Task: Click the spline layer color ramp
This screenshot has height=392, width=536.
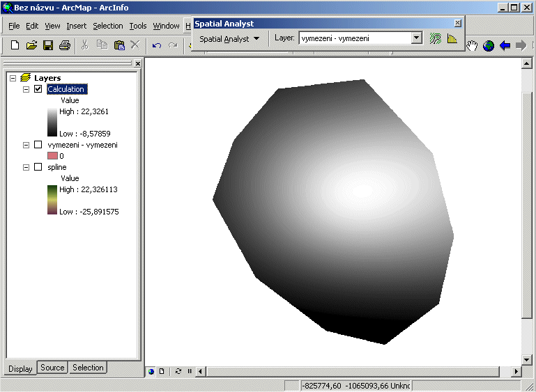Action: point(52,200)
